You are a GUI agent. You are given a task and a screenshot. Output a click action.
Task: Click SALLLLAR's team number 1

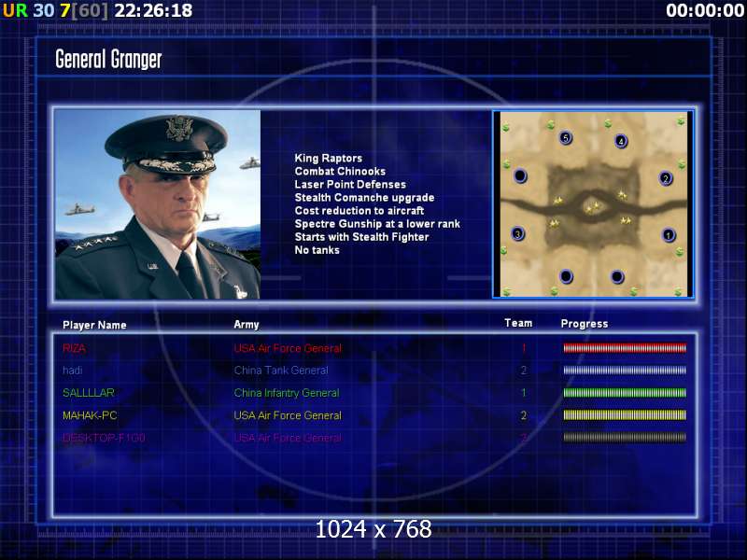(x=524, y=393)
